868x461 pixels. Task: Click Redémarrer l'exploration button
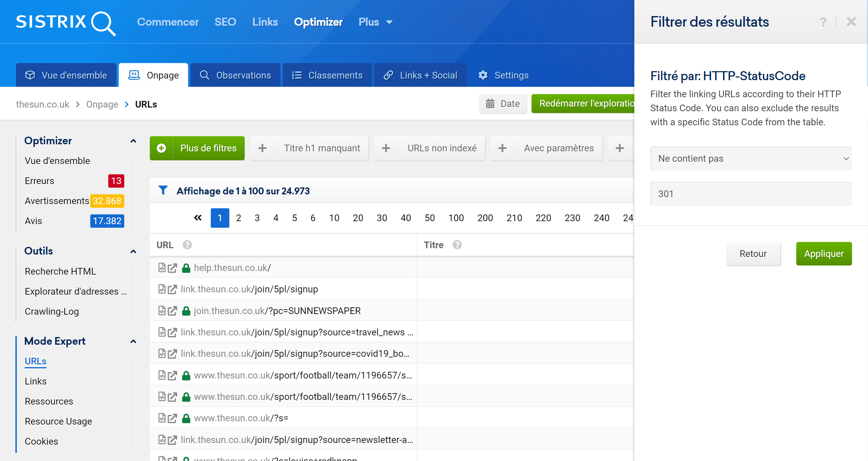coord(583,104)
